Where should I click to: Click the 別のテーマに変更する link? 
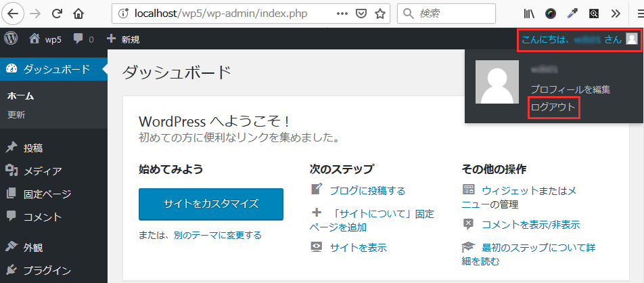[x=217, y=236]
